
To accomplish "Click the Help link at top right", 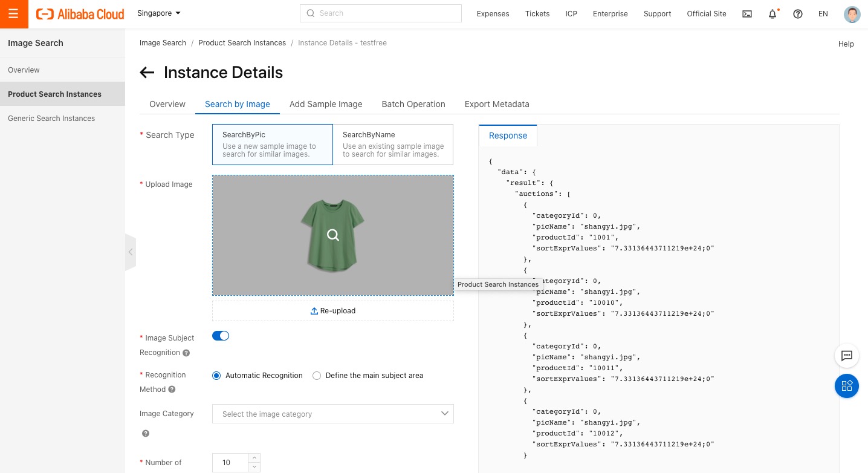I will (x=846, y=44).
